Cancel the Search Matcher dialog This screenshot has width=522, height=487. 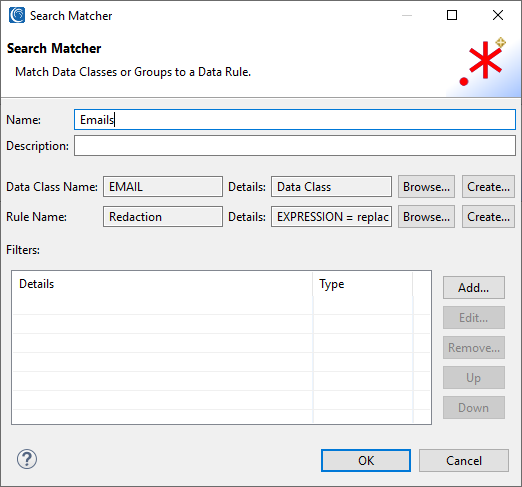(464, 460)
